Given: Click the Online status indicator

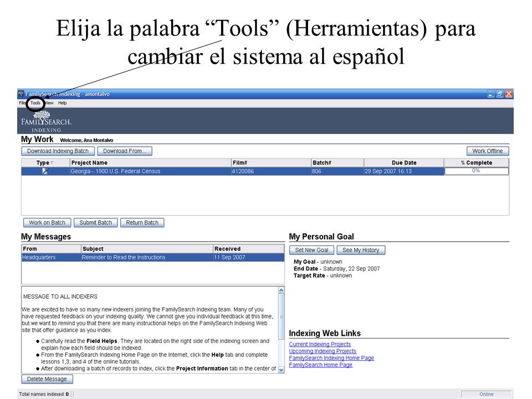Looking at the screenshot, I should tap(486, 394).
